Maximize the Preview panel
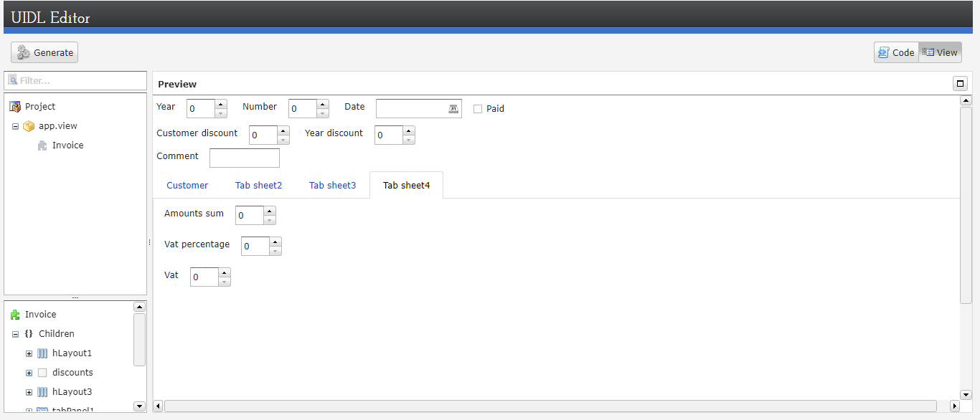 (x=960, y=84)
